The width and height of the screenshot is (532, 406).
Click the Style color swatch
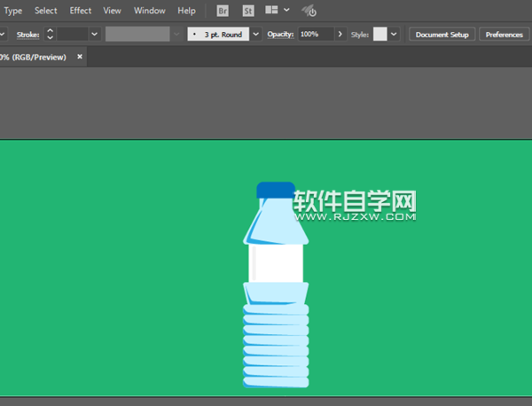pyautogui.click(x=380, y=34)
